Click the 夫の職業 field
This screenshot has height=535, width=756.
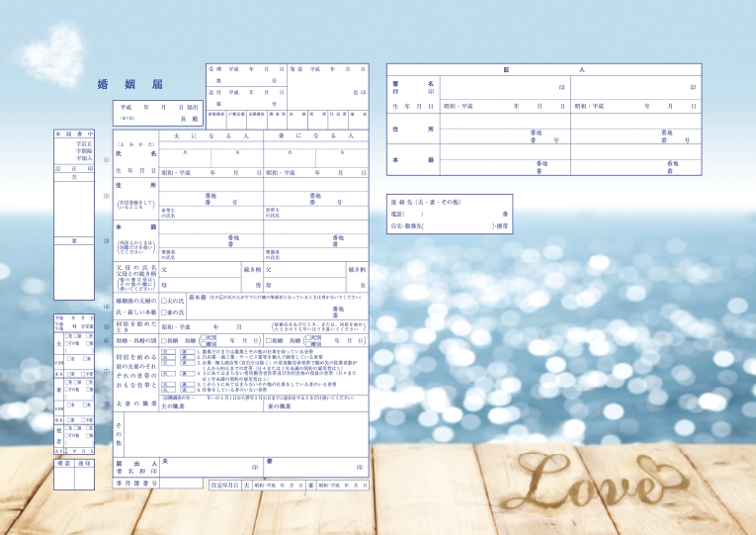point(211,406)
